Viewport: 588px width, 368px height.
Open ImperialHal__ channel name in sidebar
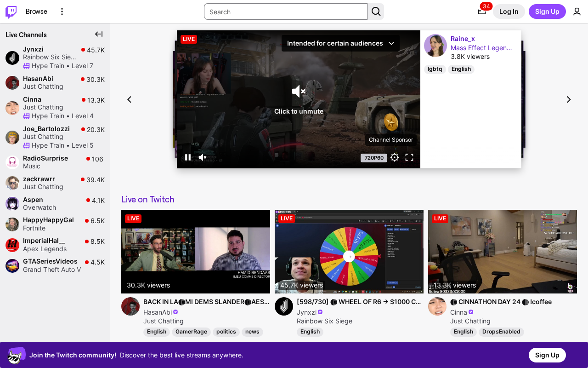coord(44,241)
